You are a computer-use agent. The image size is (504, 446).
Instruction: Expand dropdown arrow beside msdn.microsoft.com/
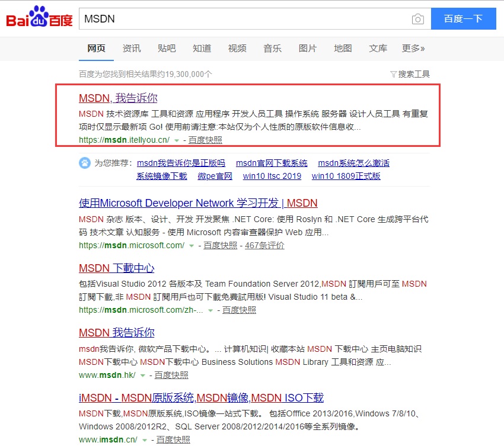tap(192, 246)
